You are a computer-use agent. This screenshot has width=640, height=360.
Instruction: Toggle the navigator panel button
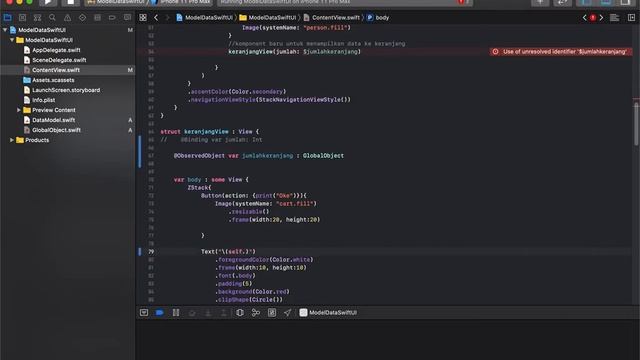586,2
